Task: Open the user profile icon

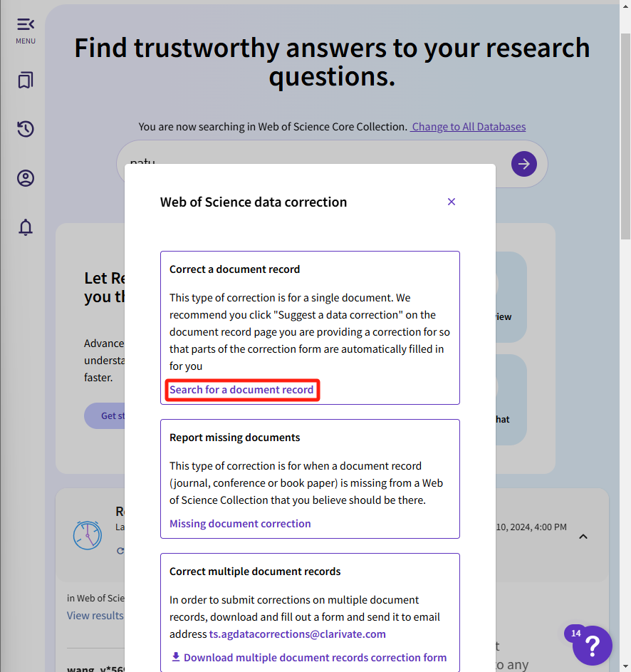Action: coord(26,178)
